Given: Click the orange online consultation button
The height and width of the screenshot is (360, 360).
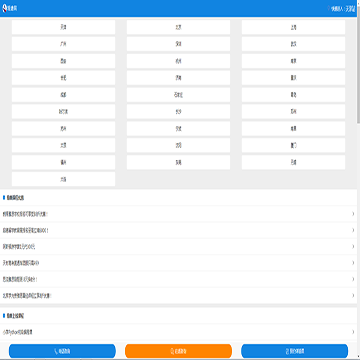Looking at the screenshot, I should 178,351.
